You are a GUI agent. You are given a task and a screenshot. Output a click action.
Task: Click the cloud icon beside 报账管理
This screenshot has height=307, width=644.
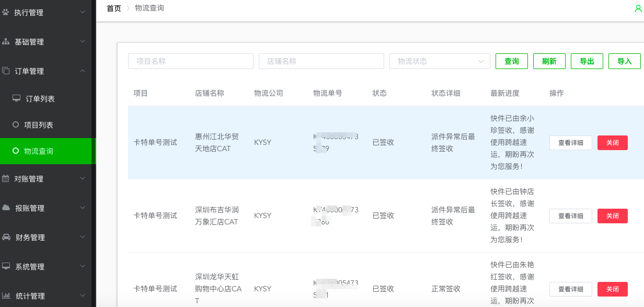point(6,208)
